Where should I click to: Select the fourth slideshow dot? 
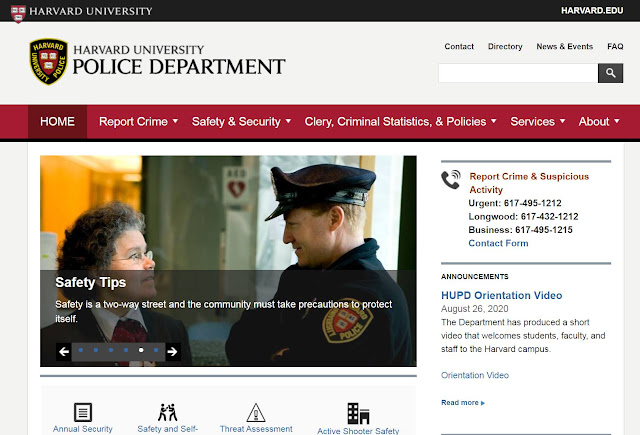[x=126, y=350]
